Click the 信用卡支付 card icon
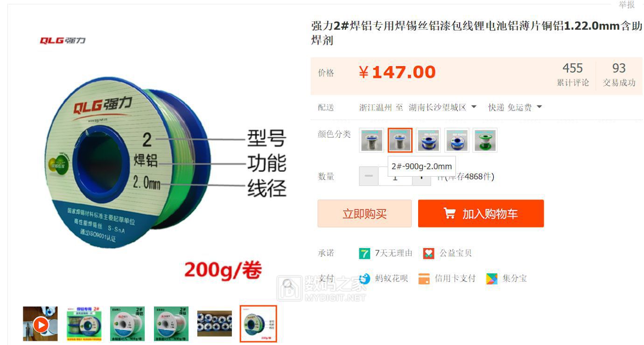The width and height of the screenshot is (644, 345). click(x=424, y=279)
